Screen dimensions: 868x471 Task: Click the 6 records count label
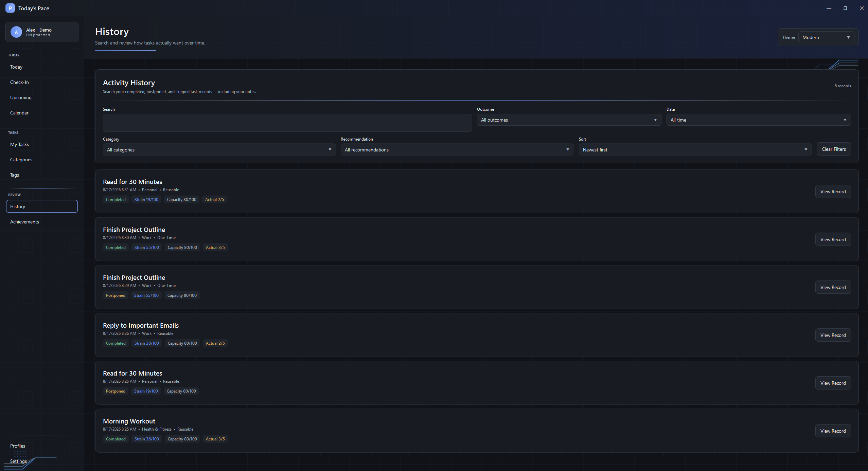tap(843, 86)
